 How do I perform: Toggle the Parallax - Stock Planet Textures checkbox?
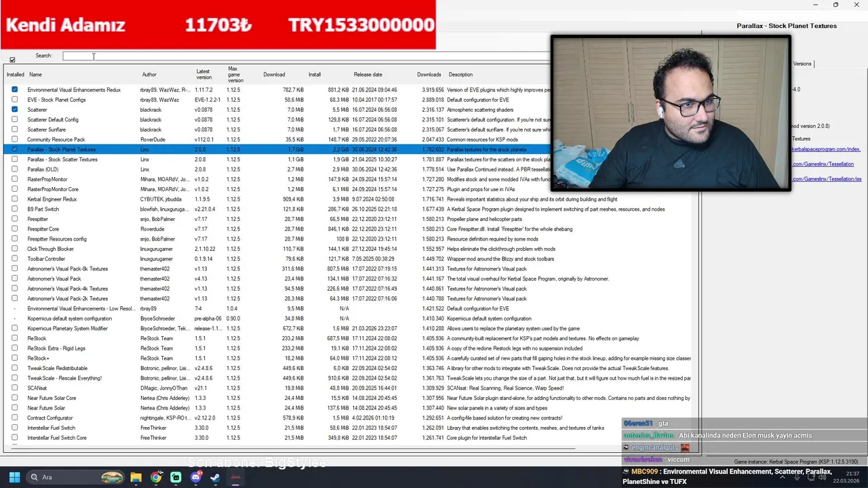pos(15,149)
